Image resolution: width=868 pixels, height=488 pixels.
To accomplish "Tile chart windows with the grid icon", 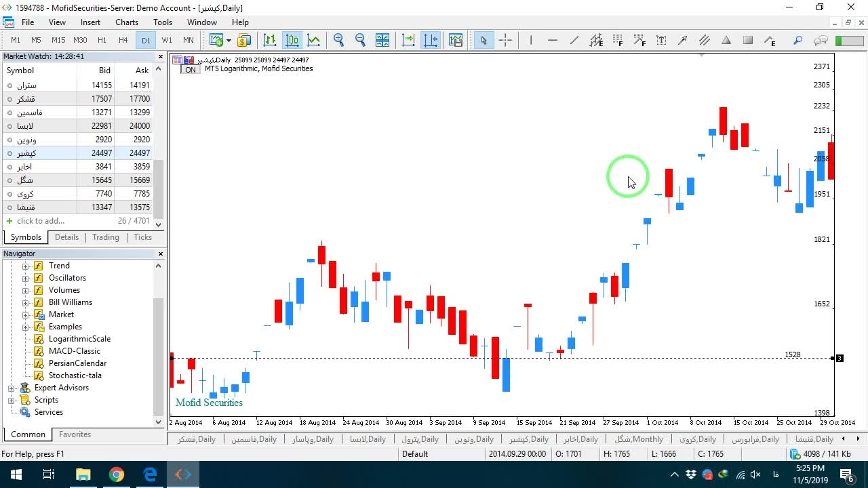I will tap(382, 40).
